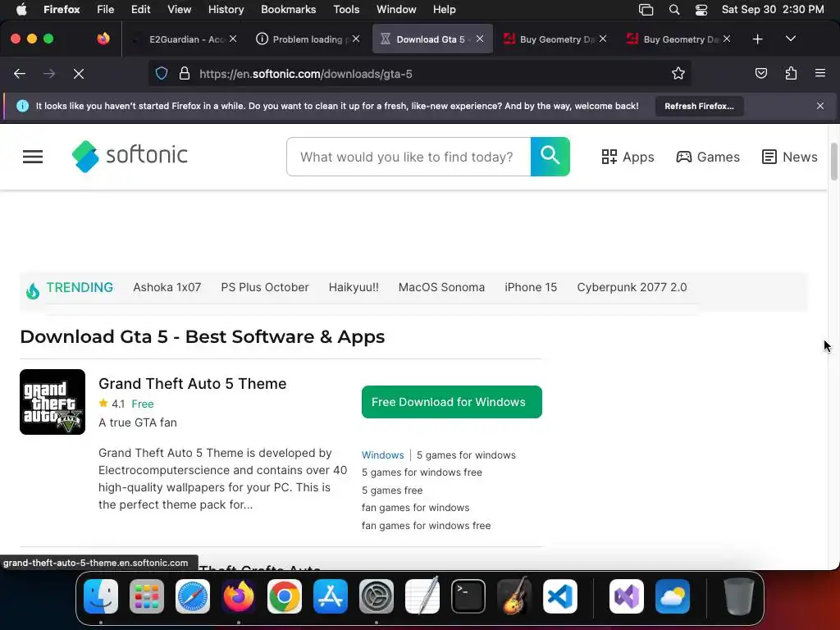Launch GarageBand from the dock
The image size is (840, 630).
tap(514, 596)
